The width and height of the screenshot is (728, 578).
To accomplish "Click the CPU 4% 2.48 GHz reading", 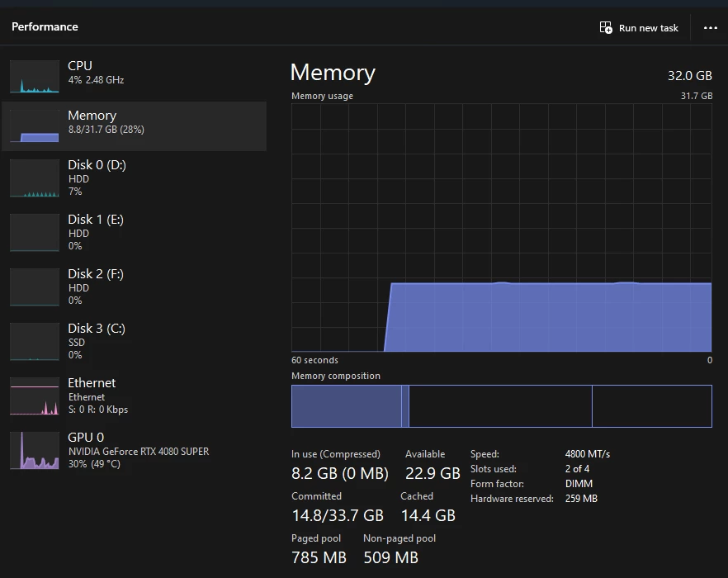I will point(96,80).
